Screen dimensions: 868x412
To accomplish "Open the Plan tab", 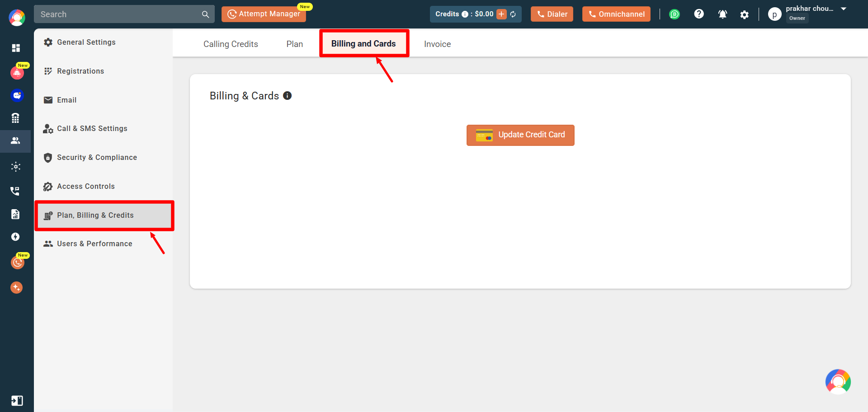I will tap(294, 44).
